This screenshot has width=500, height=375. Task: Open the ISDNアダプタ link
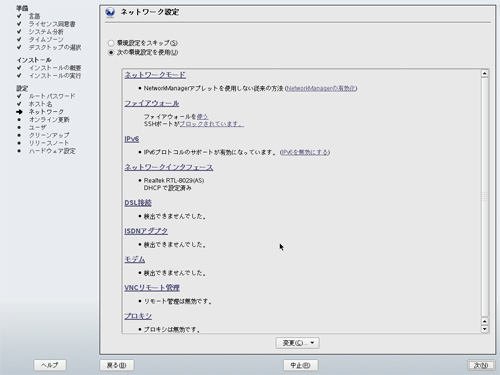[x=146, y=231]
